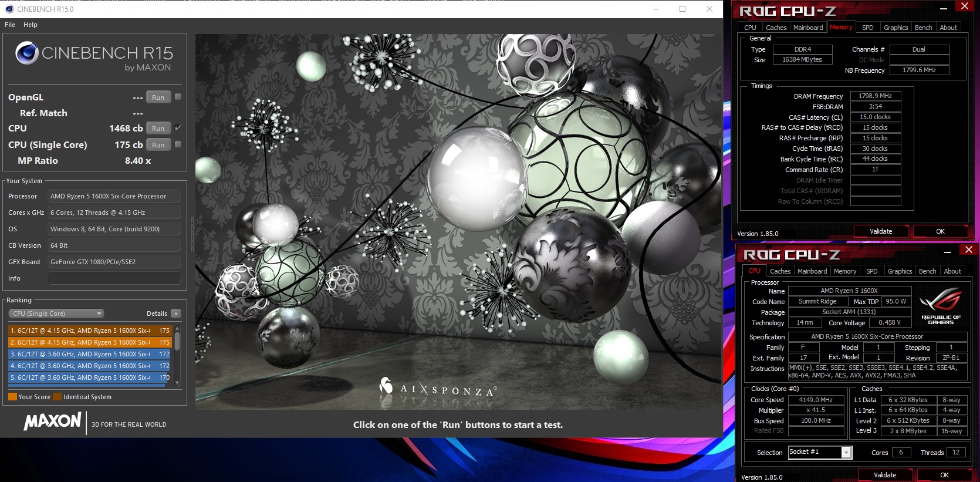Select ranking entry 1 at 4.15 GHz

click(90, 331)
